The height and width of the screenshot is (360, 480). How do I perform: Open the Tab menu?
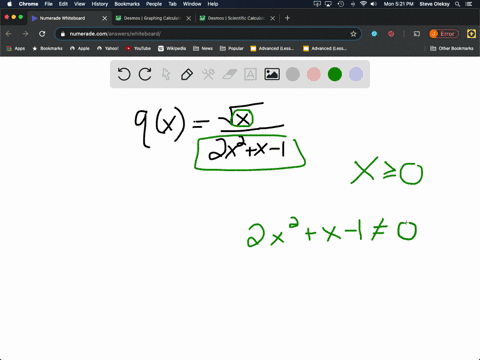pos(172,4)
